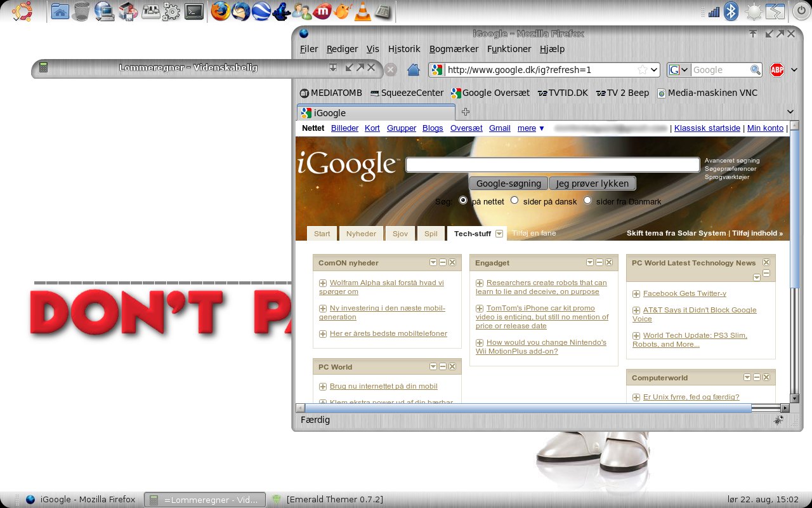The width and height of the screenshot is (812, 508).
Task: Launch the terminal from the top panel
Action: point(193,11)
